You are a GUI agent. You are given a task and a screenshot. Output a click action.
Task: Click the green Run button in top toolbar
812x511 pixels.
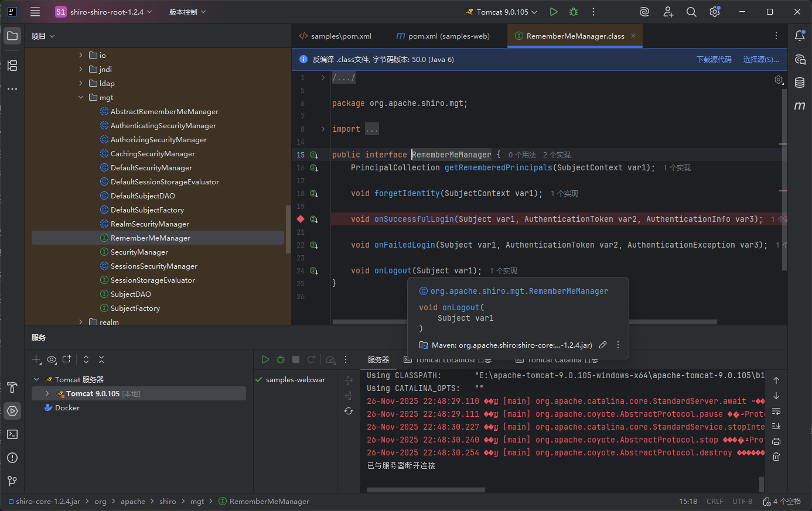point(554,12)
